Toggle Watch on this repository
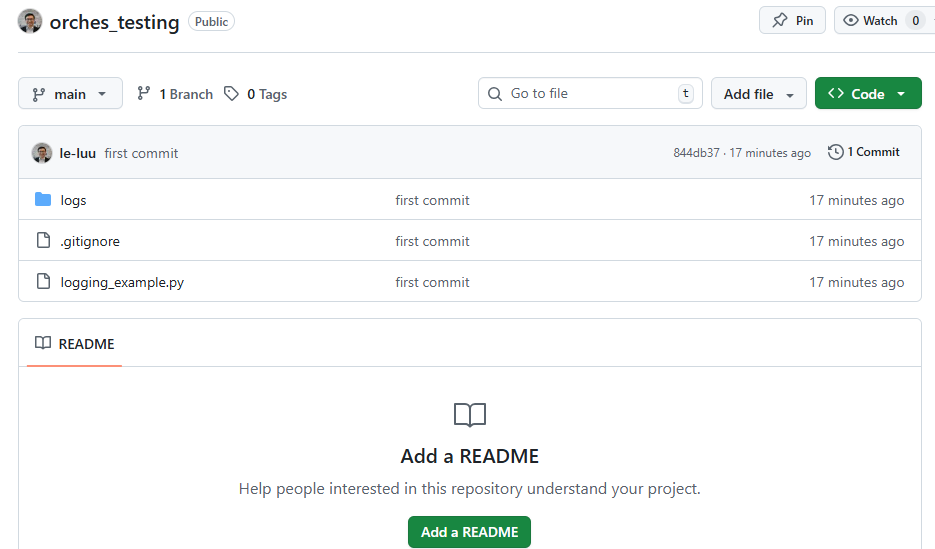 point(871,20)
